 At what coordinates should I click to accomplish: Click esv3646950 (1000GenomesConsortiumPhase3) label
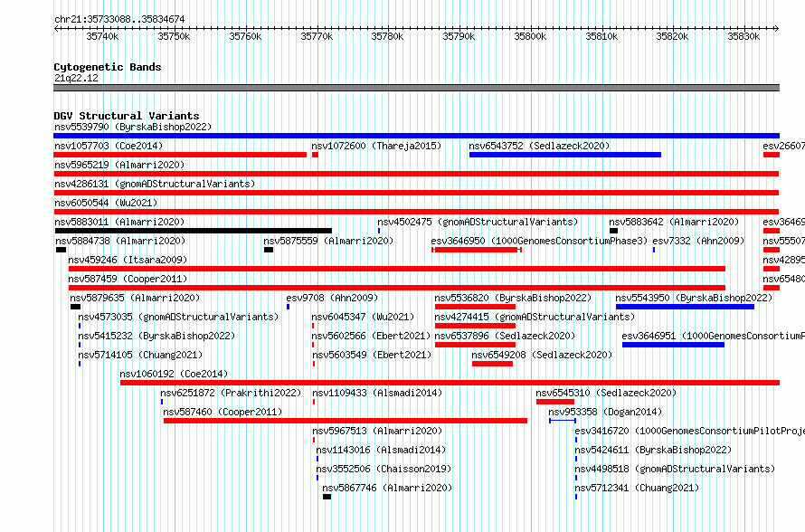pos(539,241)
